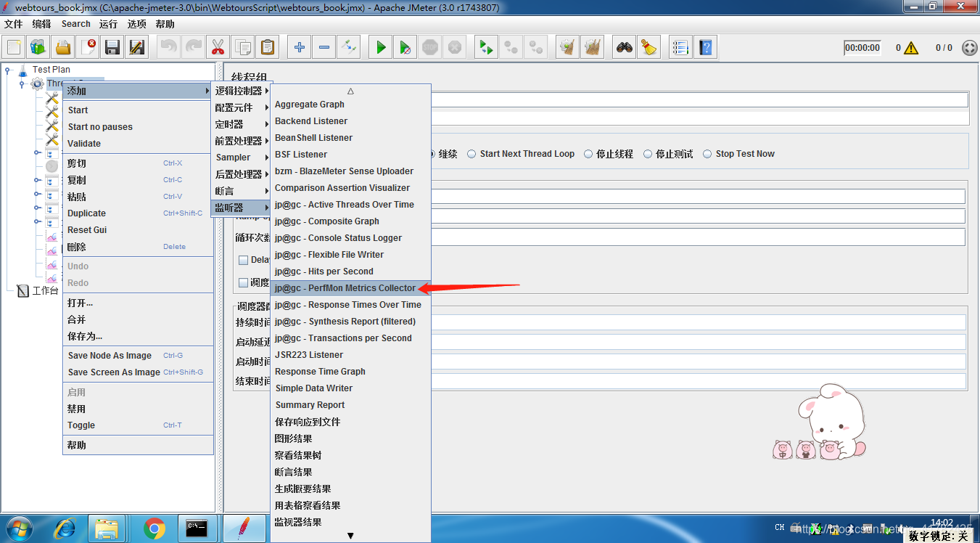The height and width of the screenshot is (543, 980).
Task: Click the Test Plan flask icon in the tree
Action: [22, 70]
